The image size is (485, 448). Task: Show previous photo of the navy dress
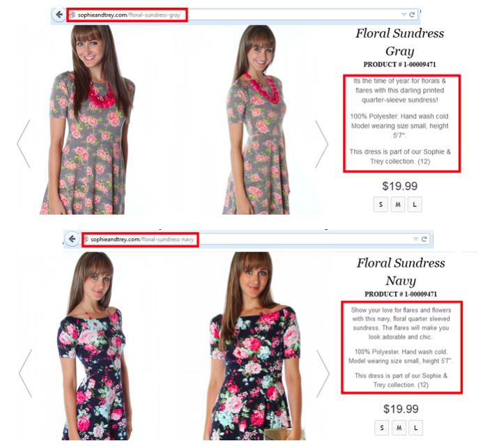coord(25,373)
